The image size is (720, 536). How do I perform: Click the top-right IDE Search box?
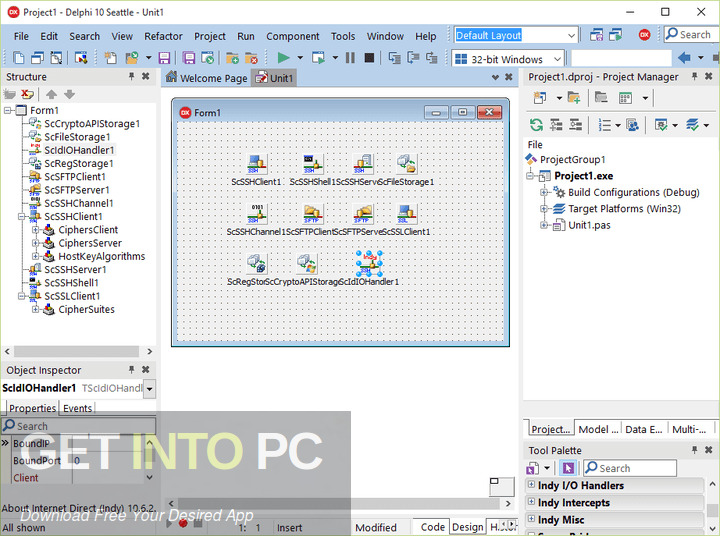click(692, 34)
